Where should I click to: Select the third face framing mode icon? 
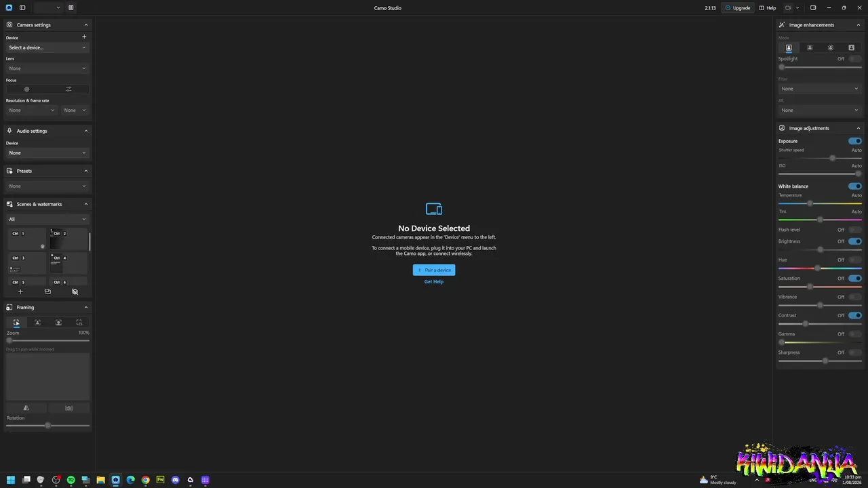(x=58, y=323)
